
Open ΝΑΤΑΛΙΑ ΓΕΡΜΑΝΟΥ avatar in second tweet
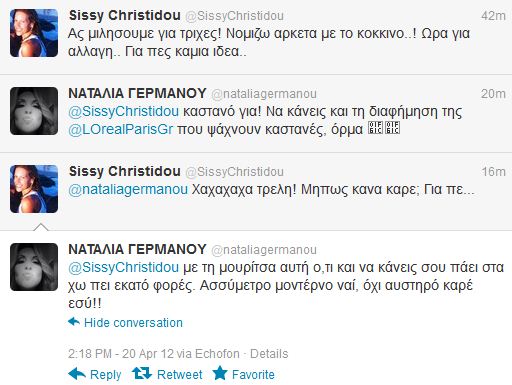(x=34, y=111)
